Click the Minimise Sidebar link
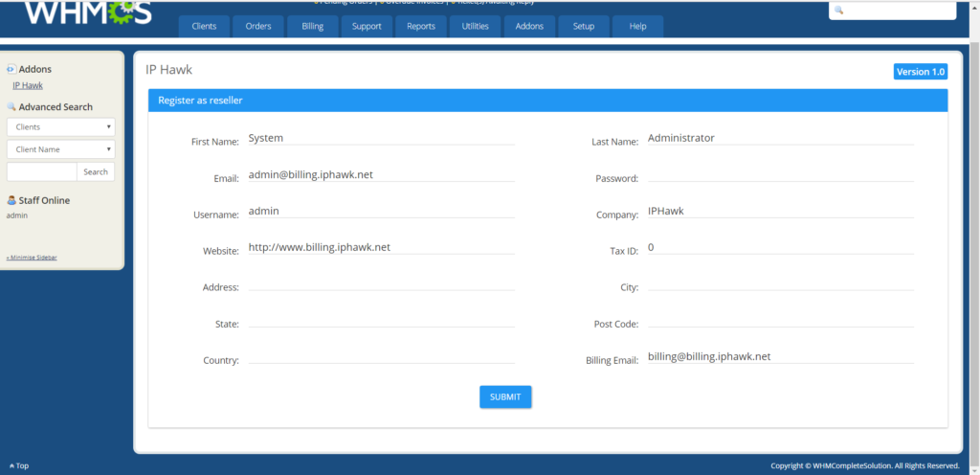 32,258
